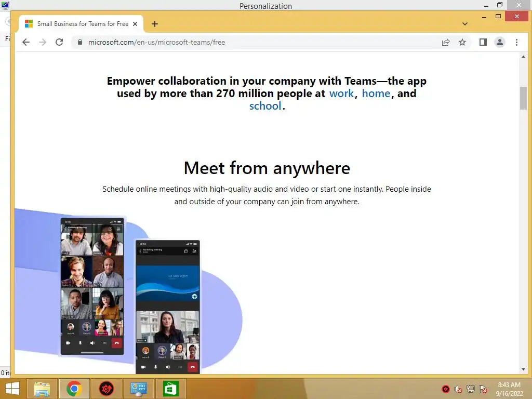Open Chrome side panel
Image resolution: width=532 pixels, height=399 pixels.
[483, 42]
